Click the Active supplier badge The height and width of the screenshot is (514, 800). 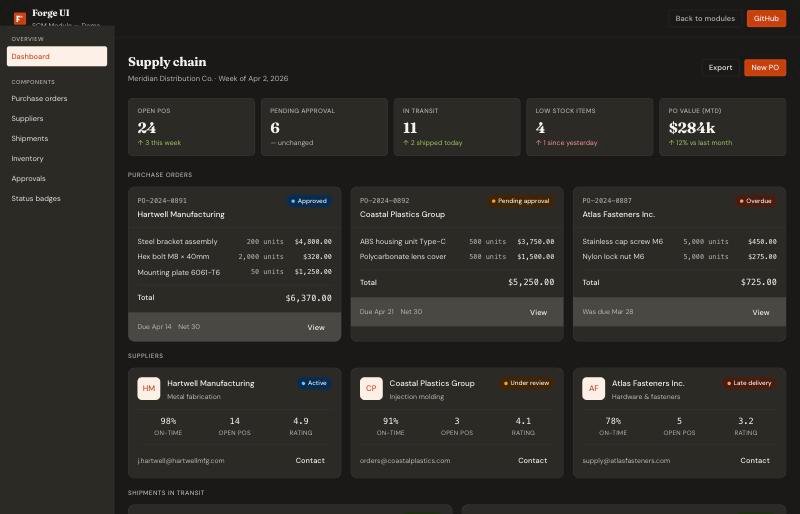point(314,383)
